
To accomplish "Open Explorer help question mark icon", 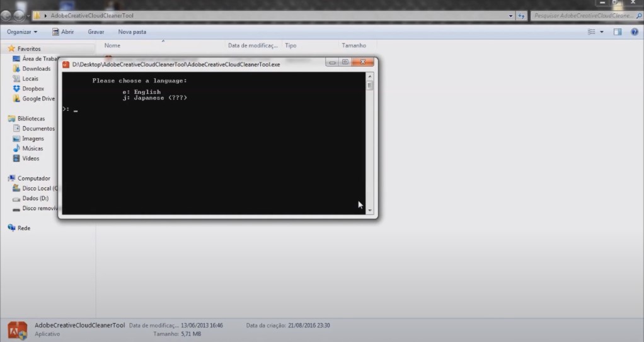I will pyautogui.click(x=634, y=32).
